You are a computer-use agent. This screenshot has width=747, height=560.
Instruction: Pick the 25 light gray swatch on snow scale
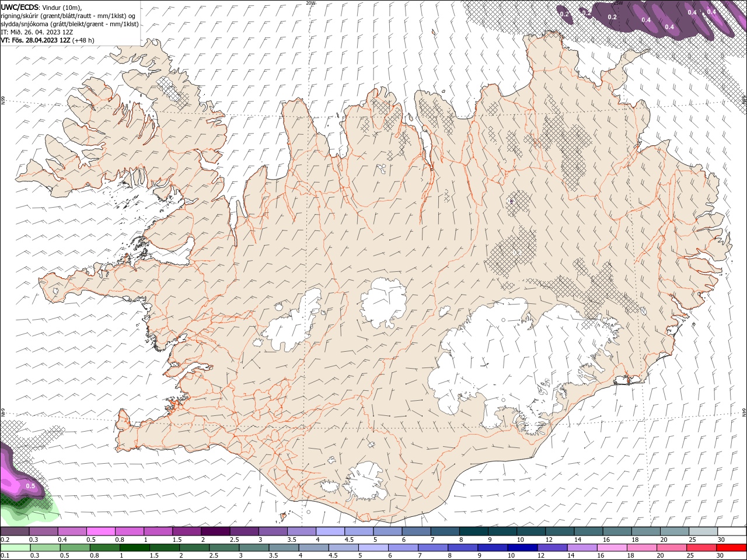click(x=704, y=531)
